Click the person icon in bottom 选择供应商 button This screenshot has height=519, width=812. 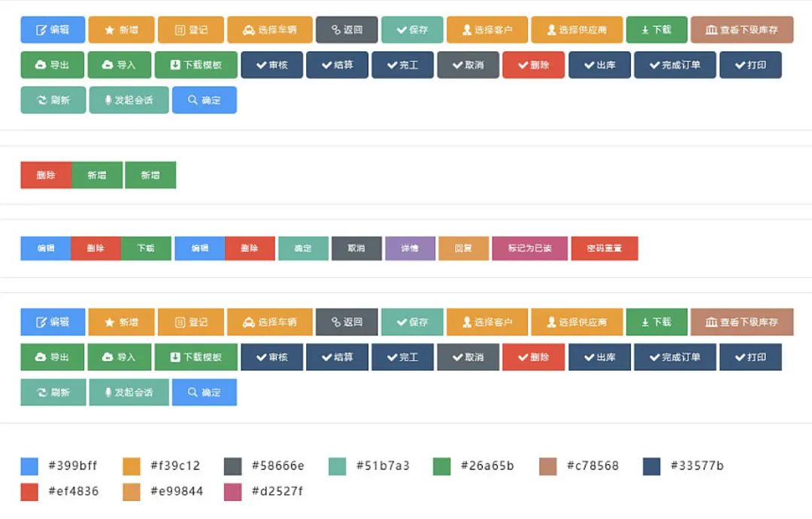click(551, 322)
